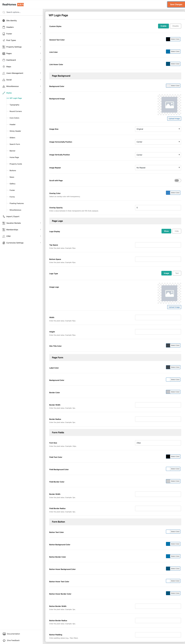Click the Save Changes button
This screenshot has height=644, width=185.
[x=176, y=4]
